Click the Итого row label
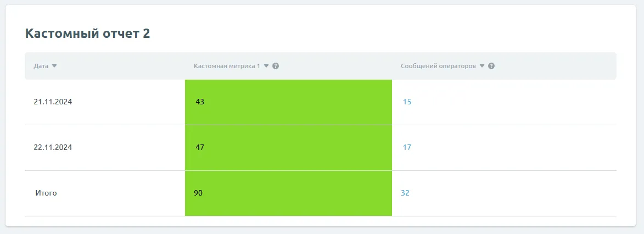The width and height of the screenshot is (644, 234). pyautogui.click(x=46, y=193)
